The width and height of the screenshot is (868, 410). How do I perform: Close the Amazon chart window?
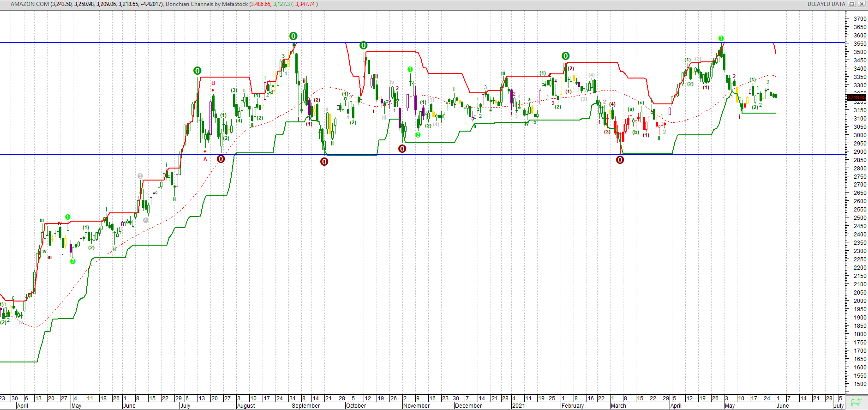click(861, 4)
